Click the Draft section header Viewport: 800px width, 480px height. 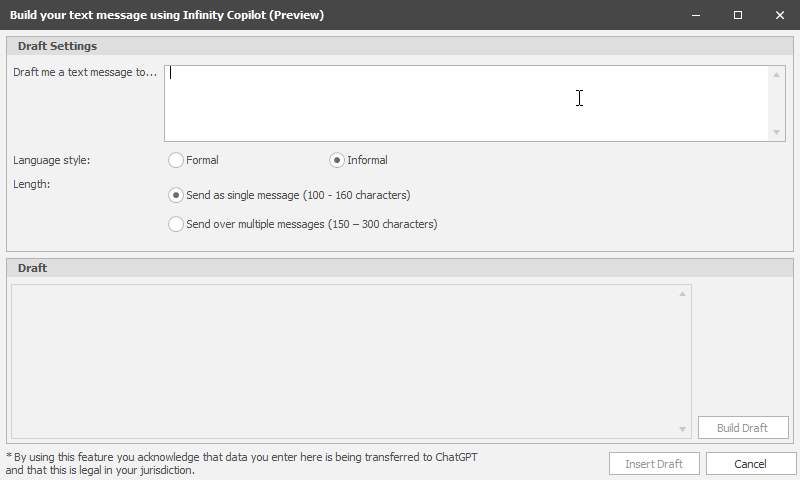(33, 268)
